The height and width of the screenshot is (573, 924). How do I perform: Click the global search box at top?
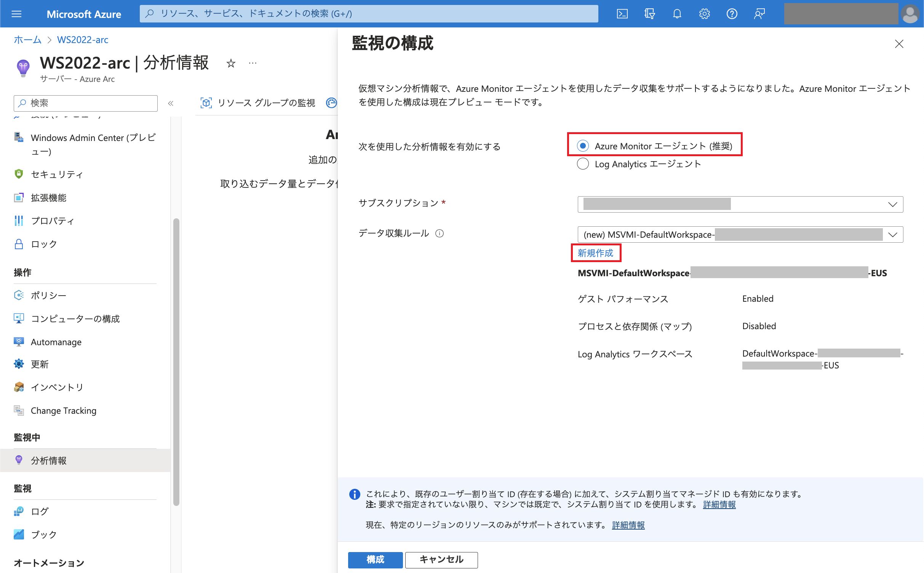(x=369, y=14)
